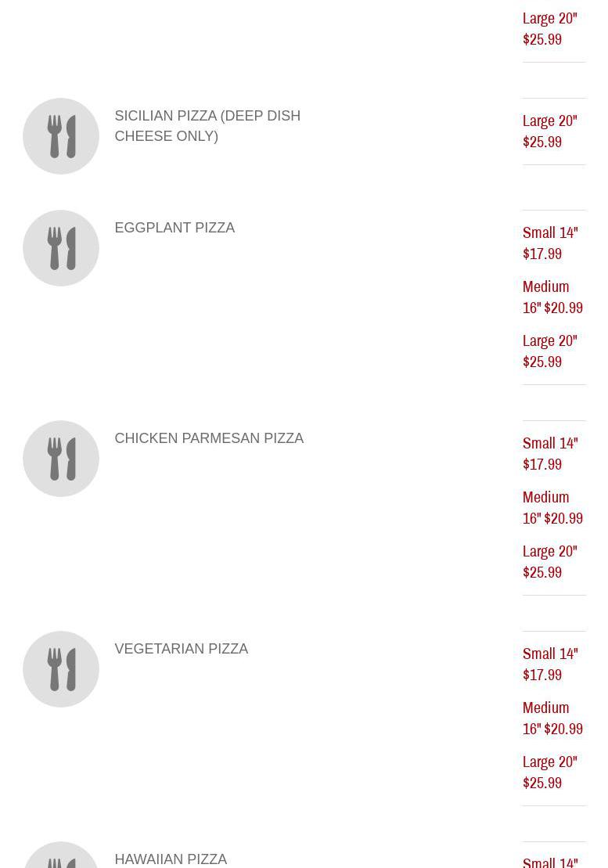Open the Eggplant Pizza item title
The image size is (608, 868).
tap(174, 228)
